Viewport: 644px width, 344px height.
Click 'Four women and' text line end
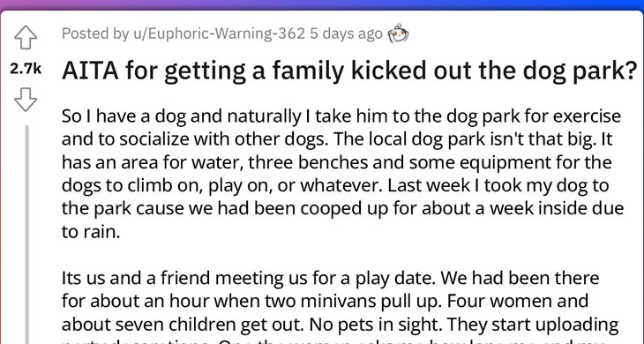click(x=518, y=302)
